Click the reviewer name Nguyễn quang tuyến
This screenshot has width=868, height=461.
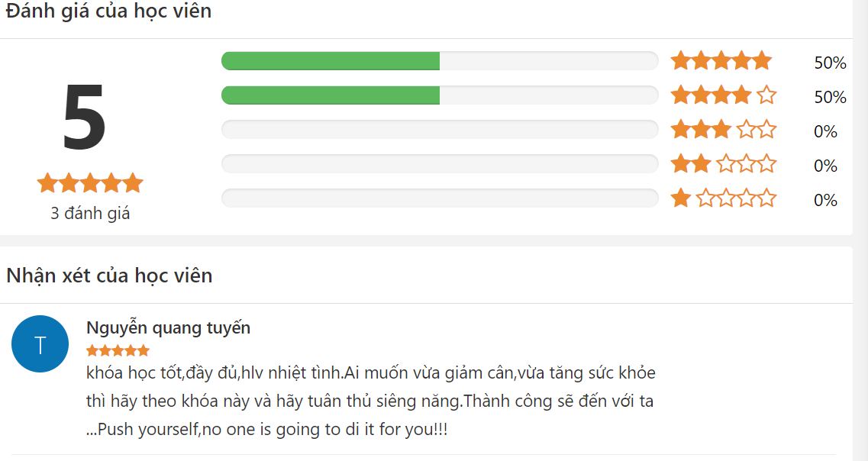[169, 327]
